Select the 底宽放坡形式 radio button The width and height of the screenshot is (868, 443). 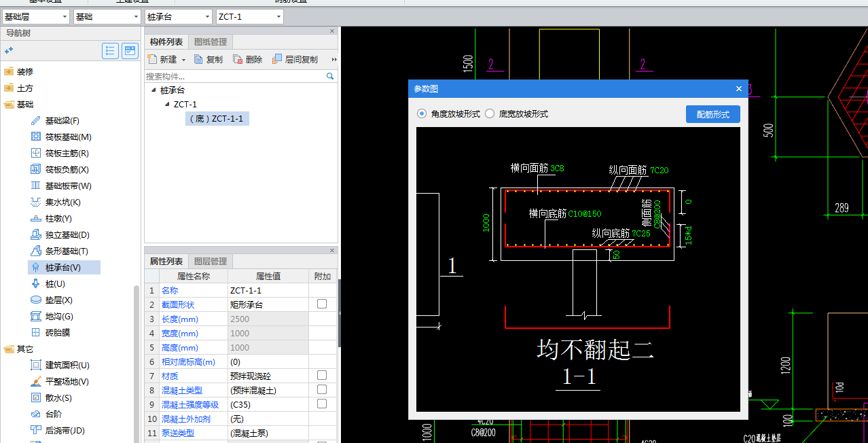point(490,114)
